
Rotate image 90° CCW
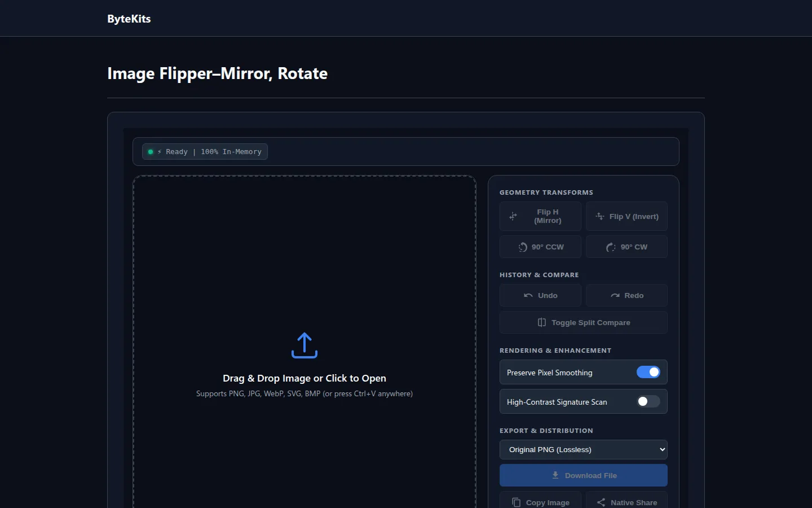pyautogui.click(x=540, y=247)
